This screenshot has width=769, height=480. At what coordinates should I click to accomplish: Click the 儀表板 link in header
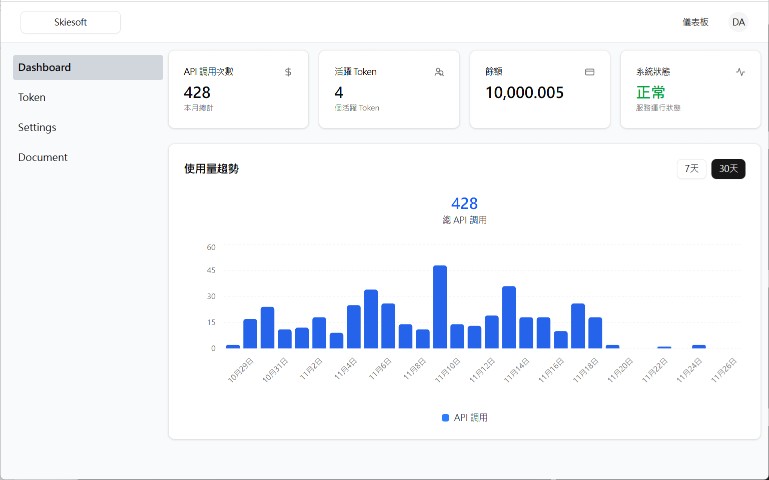(695, 22)
